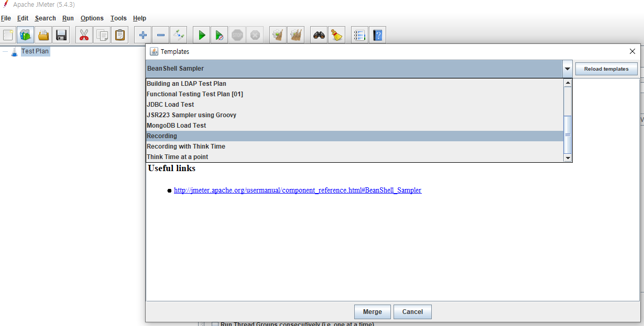This screenshot has width=644, height=326.
Task: Click the Reload templates button
Action: coord(606,69)
